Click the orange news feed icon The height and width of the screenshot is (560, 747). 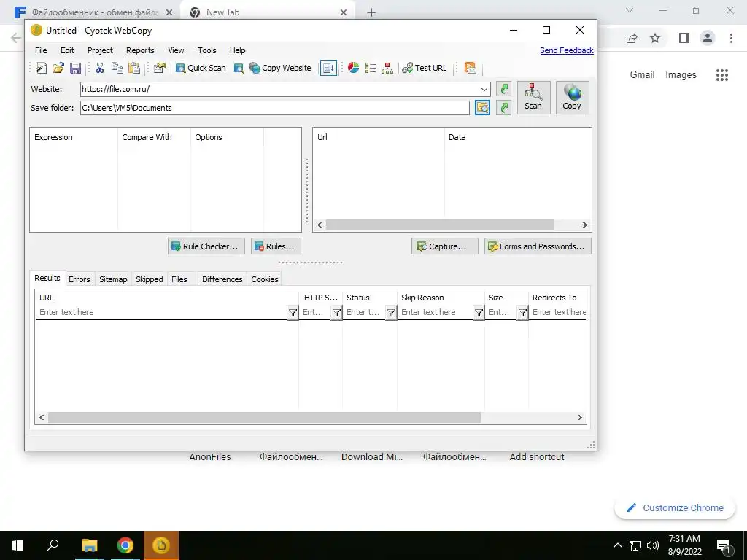471,68
